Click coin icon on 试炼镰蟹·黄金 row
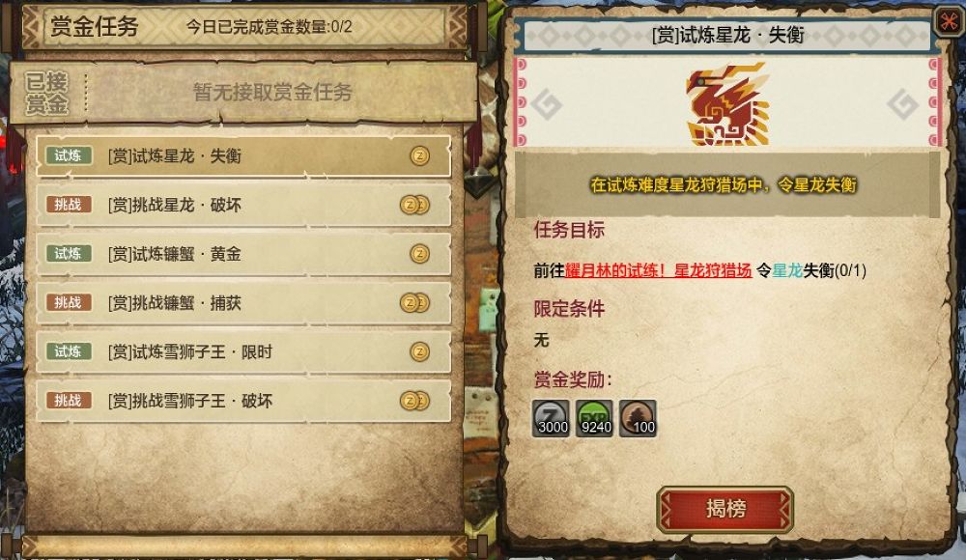Viewport: 966px width, 560px height. 419,254
